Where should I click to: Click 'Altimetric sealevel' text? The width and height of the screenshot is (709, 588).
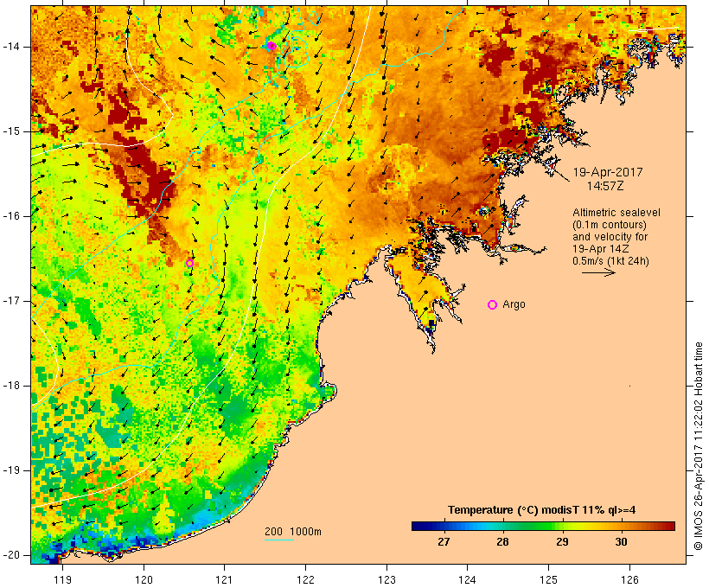click(x=616, y=213)
